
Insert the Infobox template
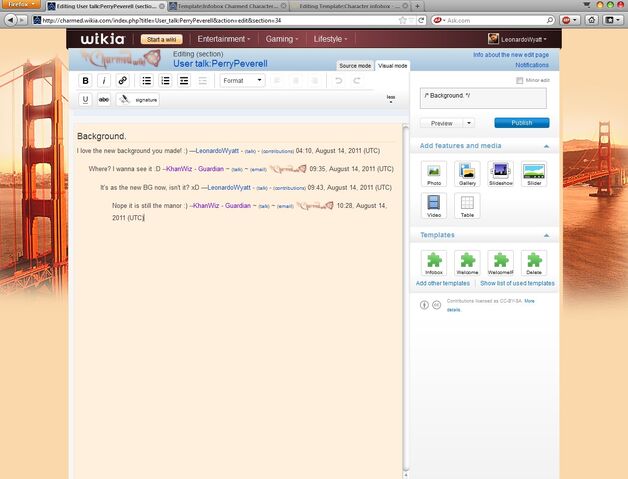(434, 263)
